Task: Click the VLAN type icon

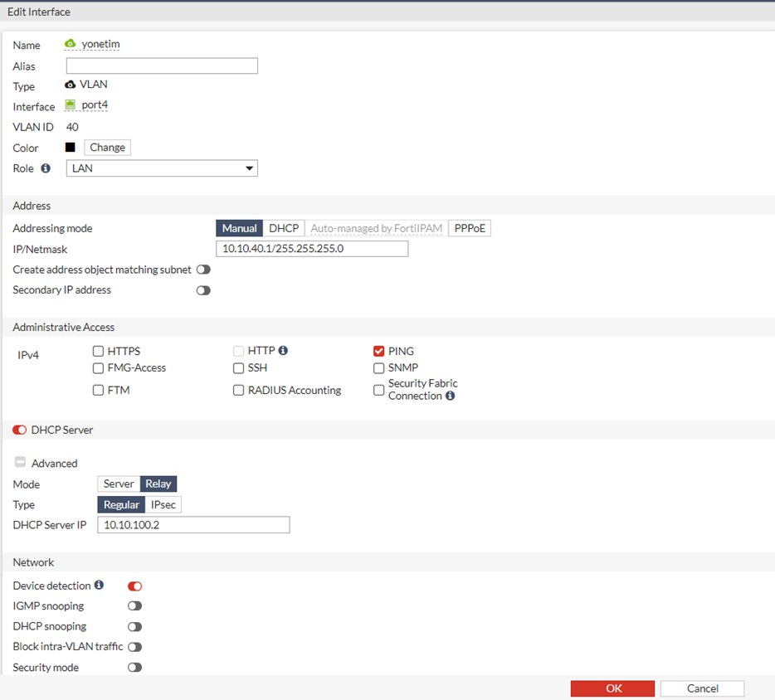Action: pyautogui.click(x=71, y=84)
